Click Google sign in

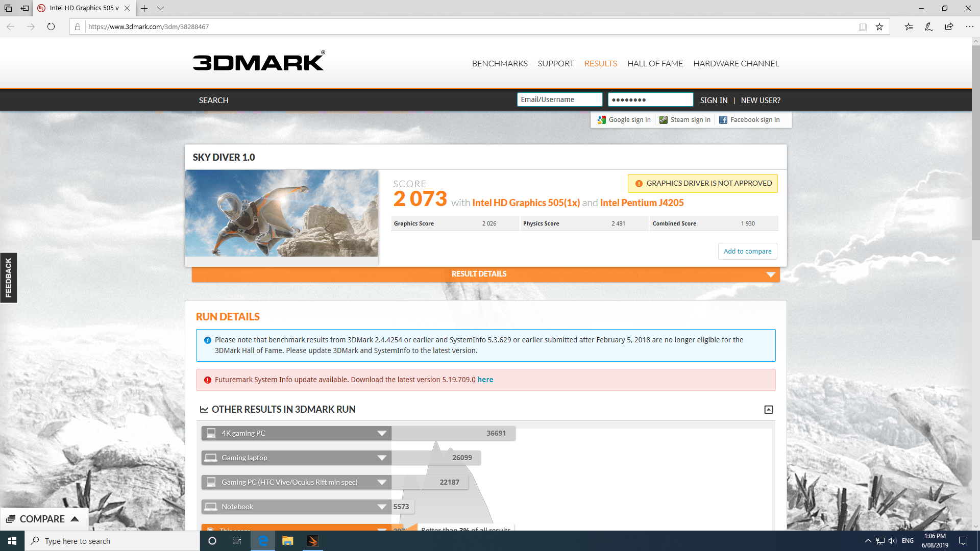pos(624,120)
